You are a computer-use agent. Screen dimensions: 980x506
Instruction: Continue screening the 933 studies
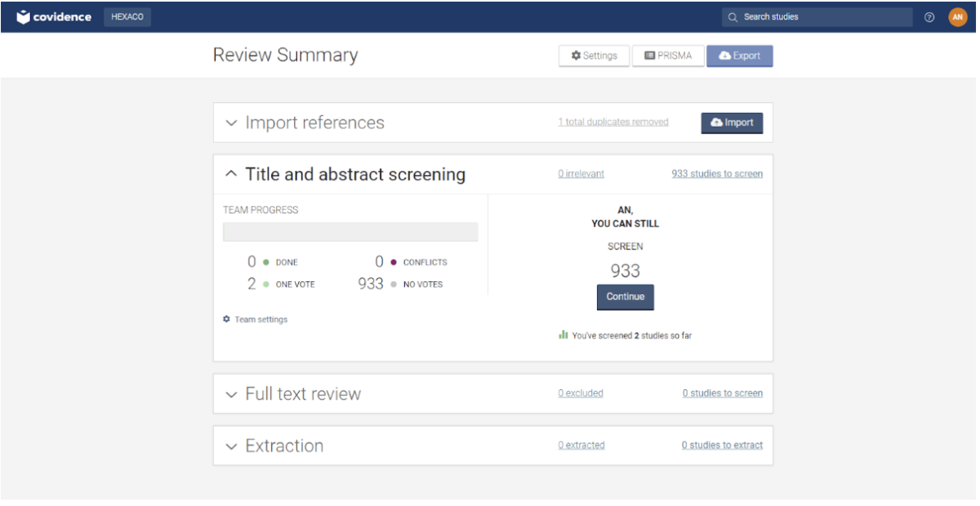tap(625, 297)
